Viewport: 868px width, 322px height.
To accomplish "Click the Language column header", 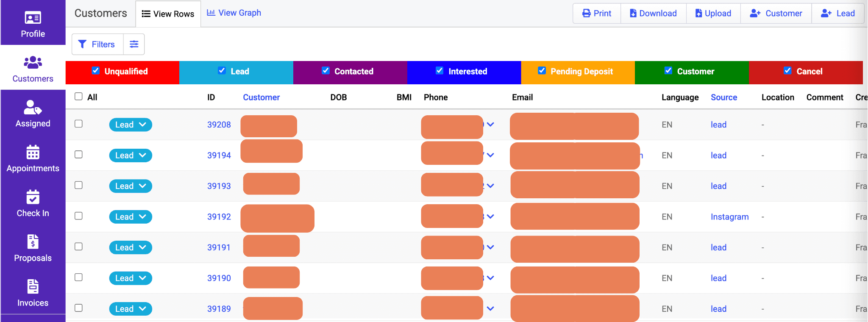I will pos(680,97).
